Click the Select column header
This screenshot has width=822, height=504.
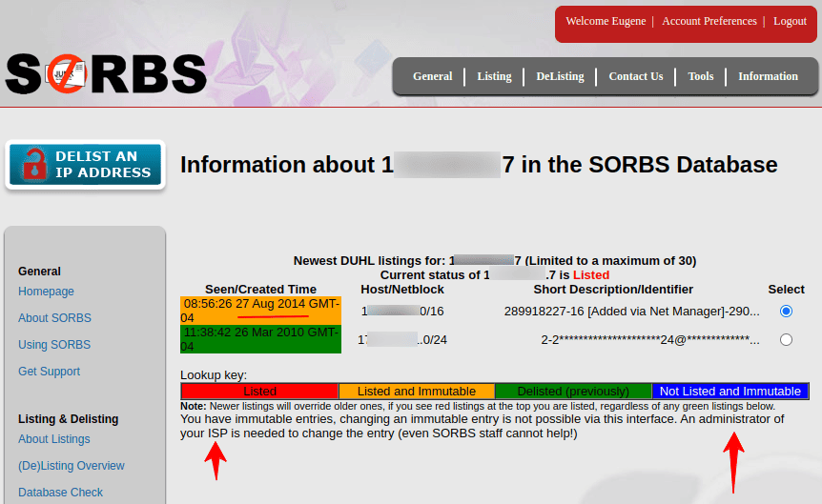tap(786, 290)
